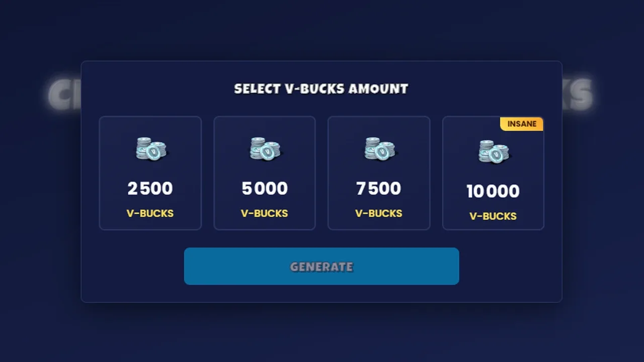Choose the 5000 V-Bucks option card

[265, 173]
